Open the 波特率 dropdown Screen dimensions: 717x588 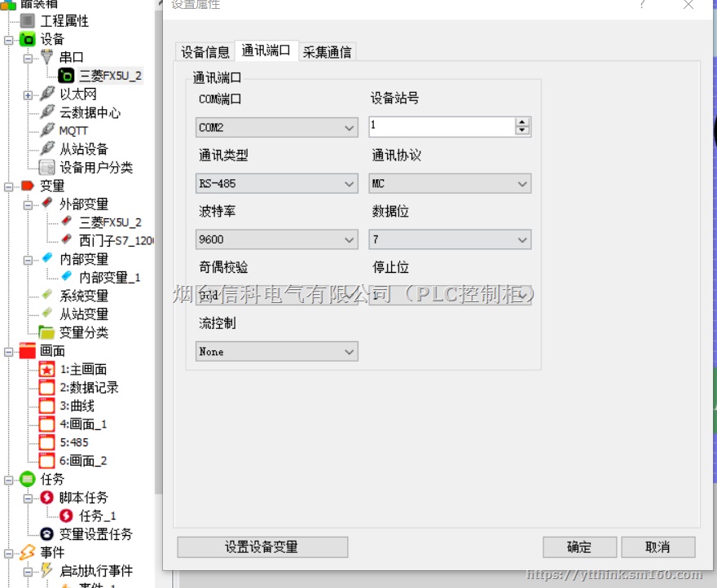(275, 239)
